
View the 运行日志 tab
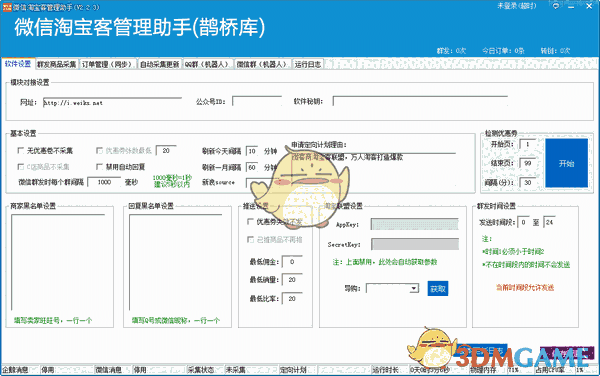pos(308,64)
